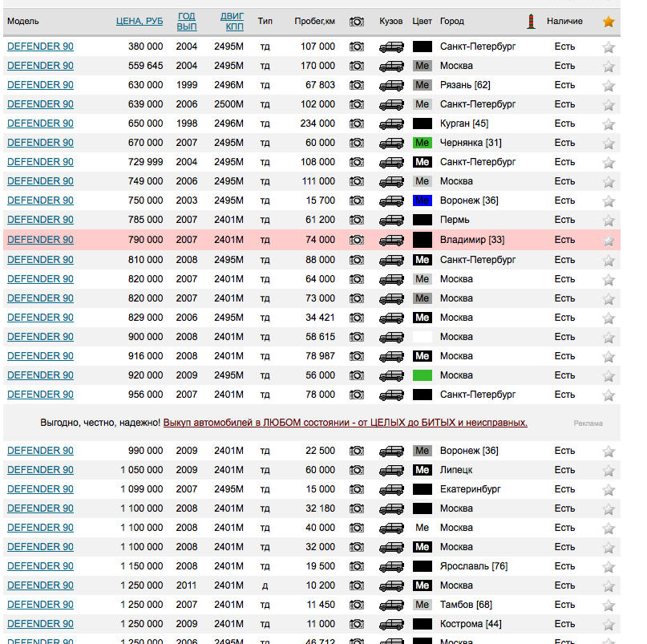Add the 380 000 listing to favorites

point(609,47)
